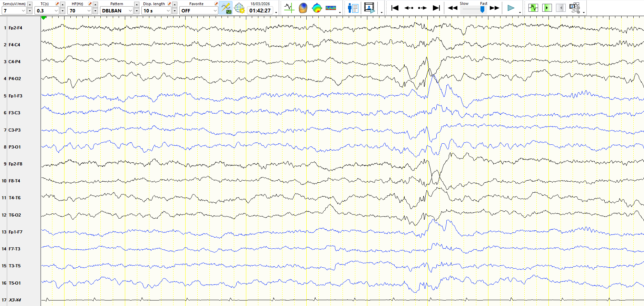Show the 3D head voltage map
The image size is (644, 306).
click(303, 8)
